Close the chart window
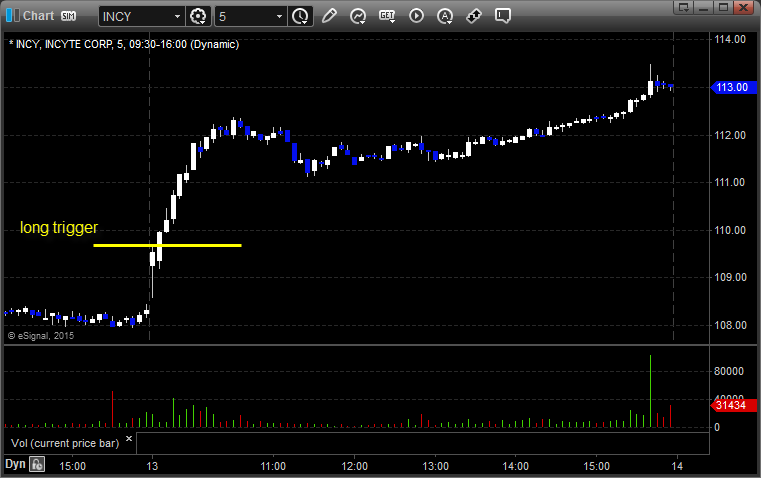This screenshot has width=761, height=478. point(744,7)
